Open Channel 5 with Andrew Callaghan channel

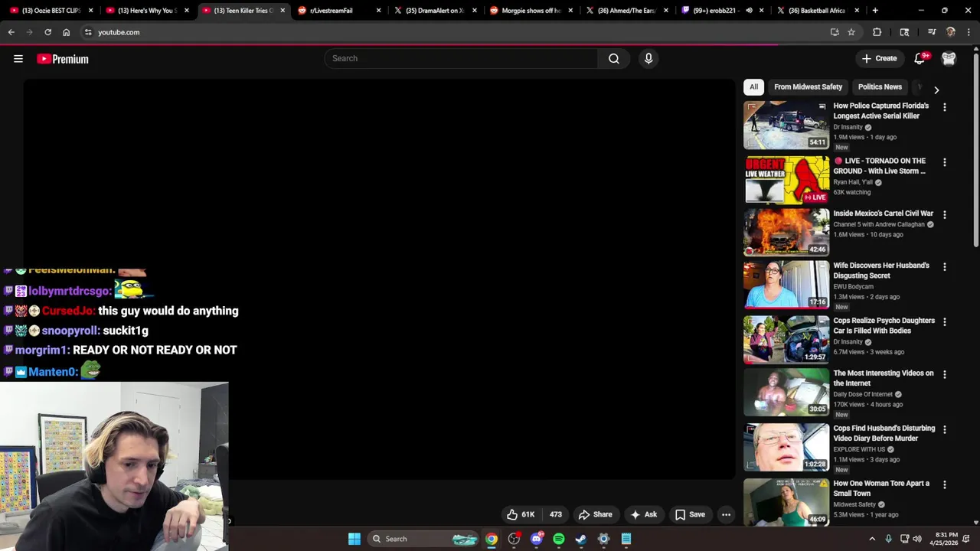[x=879, y=224]
